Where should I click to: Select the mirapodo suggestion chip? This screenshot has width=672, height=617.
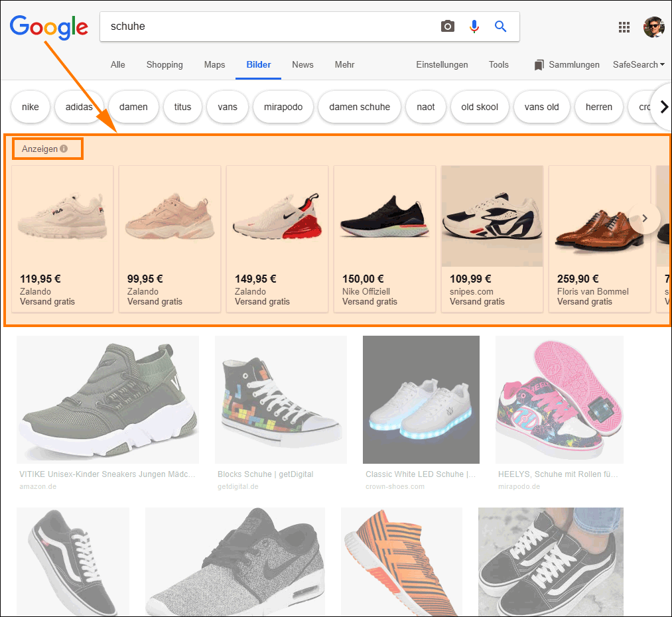283,107
